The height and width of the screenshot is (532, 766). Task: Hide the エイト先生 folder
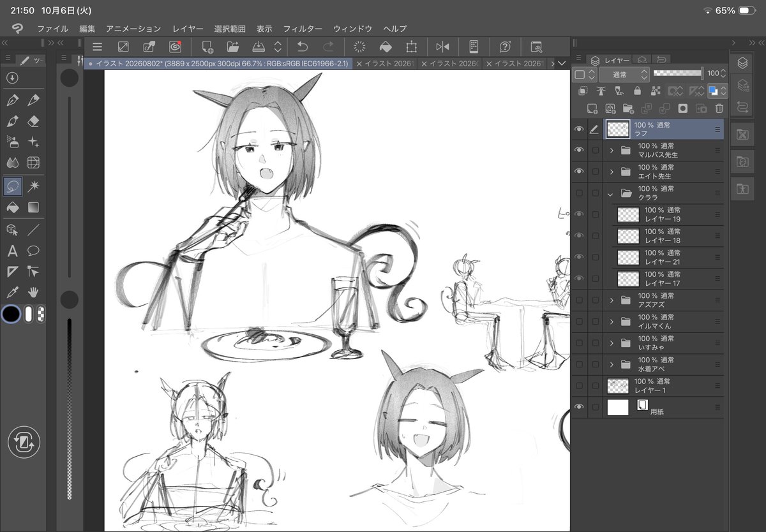(x=579, y=172)
